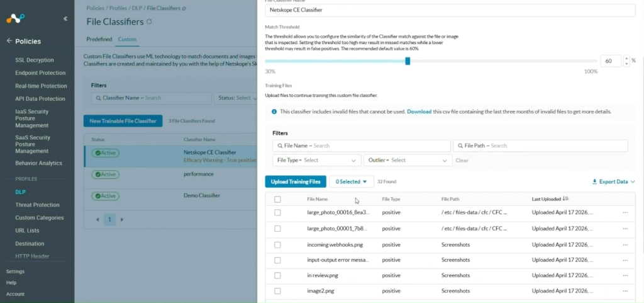This screenshot has height=303, width=644.
Task: Click the DLP breadcrumb link
Action: click(136, 8)
